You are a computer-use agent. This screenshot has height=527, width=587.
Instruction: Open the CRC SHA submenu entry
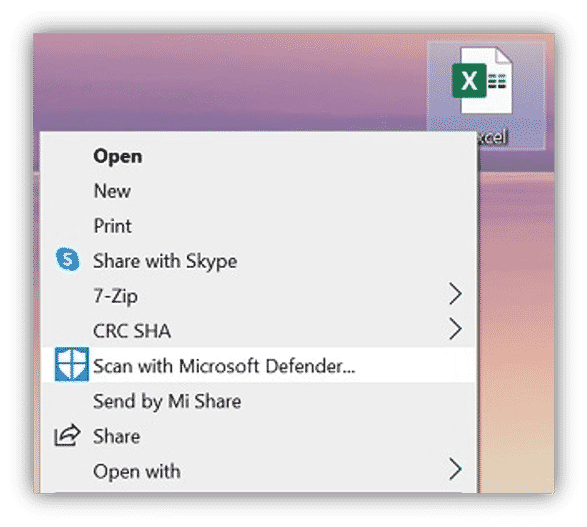point(258,330)
